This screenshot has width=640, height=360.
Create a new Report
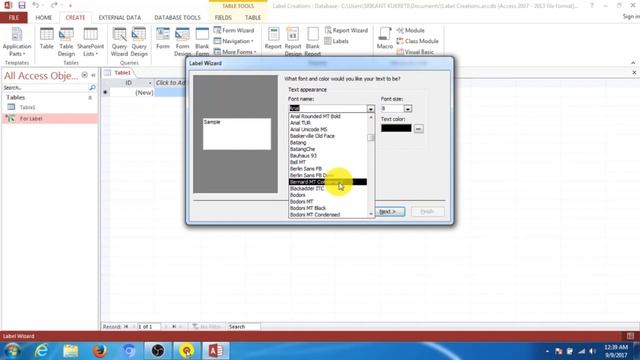point(273,39)
